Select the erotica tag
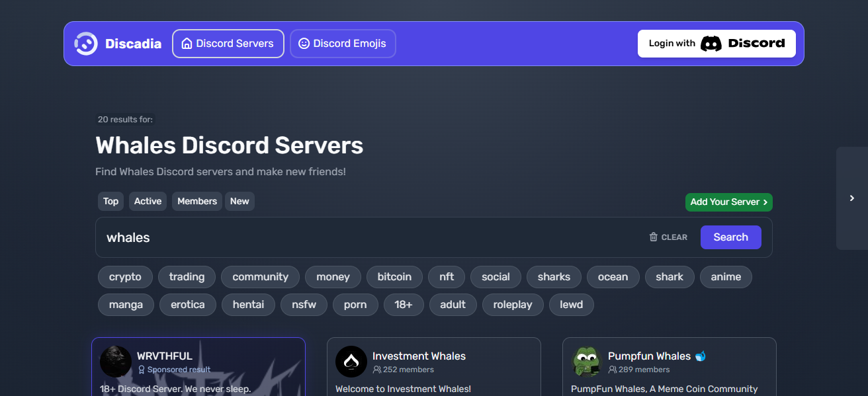Viewport: 868px width, 396px height. click(x=188, y=305)
